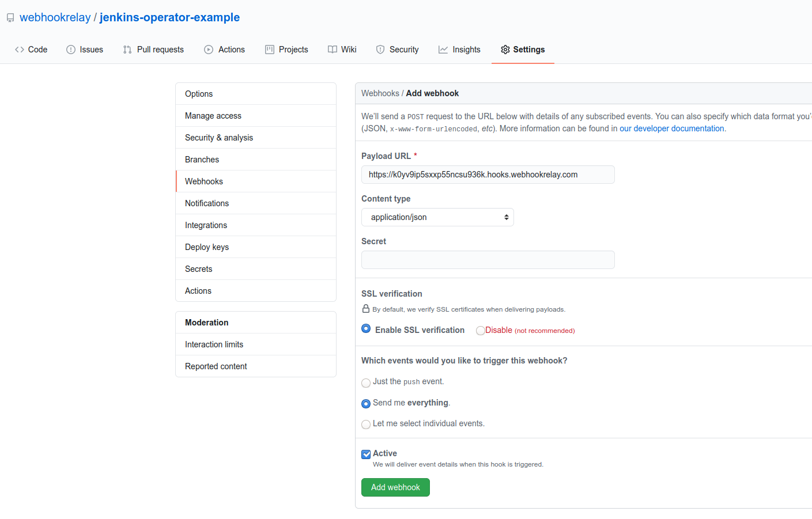Click the Security shield icon

[x=380, y=50]
